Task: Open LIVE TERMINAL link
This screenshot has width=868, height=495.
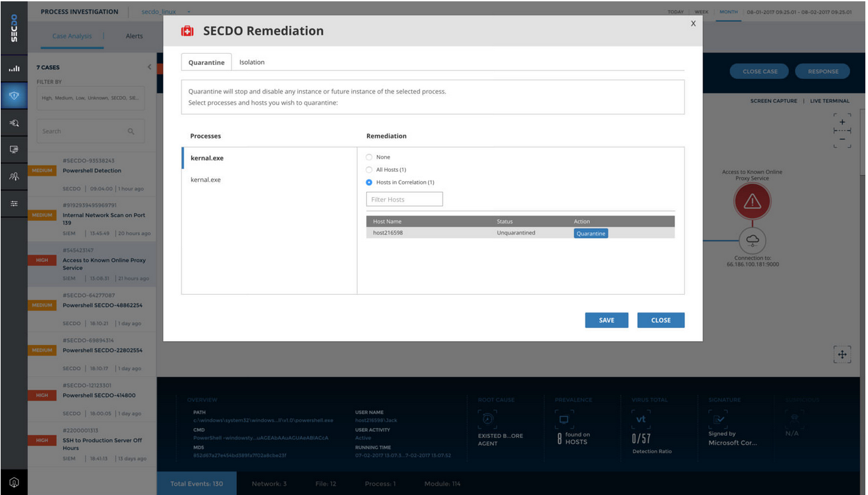Action: click(830, 101)
